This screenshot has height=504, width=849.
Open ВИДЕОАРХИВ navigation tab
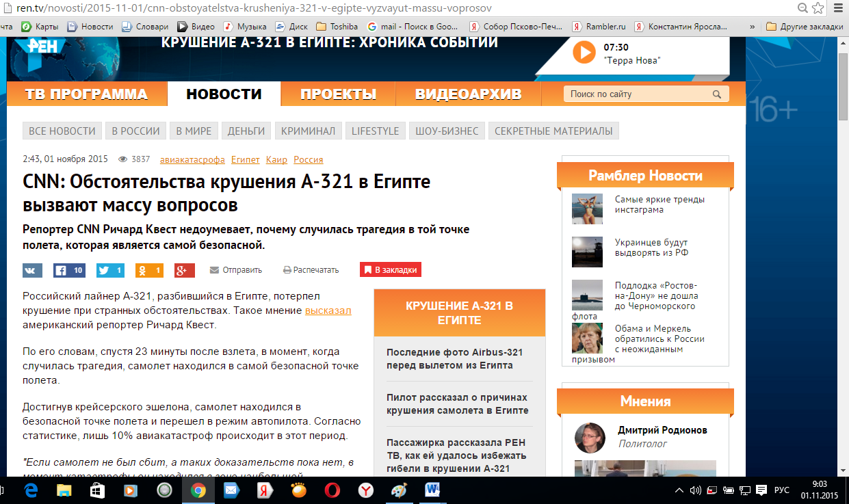point(469,94)
